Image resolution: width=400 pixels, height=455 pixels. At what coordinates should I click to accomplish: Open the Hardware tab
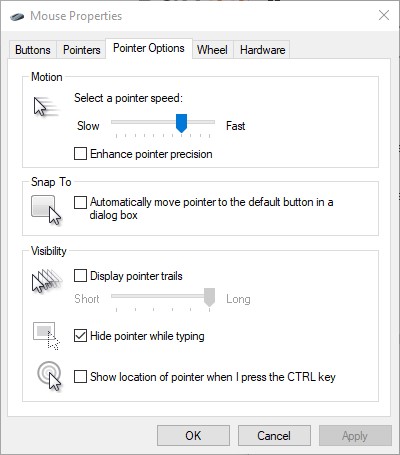coord(262,50)
